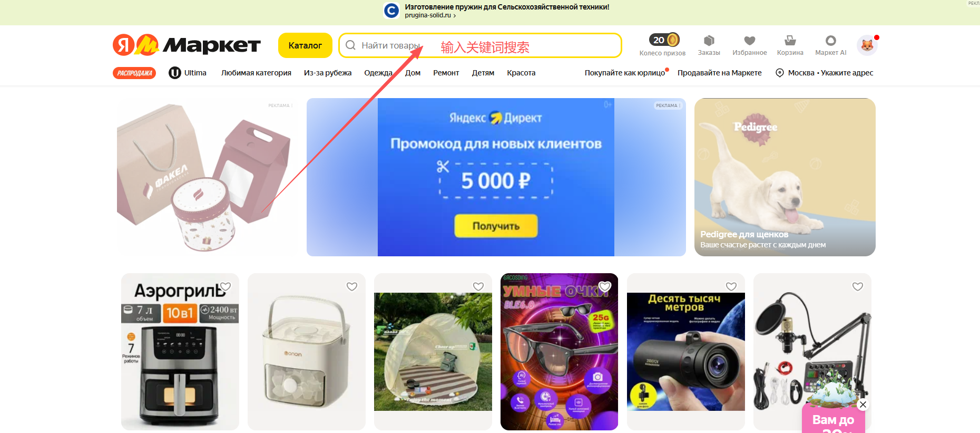The height and width of the screenshot is (433, 980).
Task: Open the Каталог catalog dropdown
Action: [x=305, y=45]
